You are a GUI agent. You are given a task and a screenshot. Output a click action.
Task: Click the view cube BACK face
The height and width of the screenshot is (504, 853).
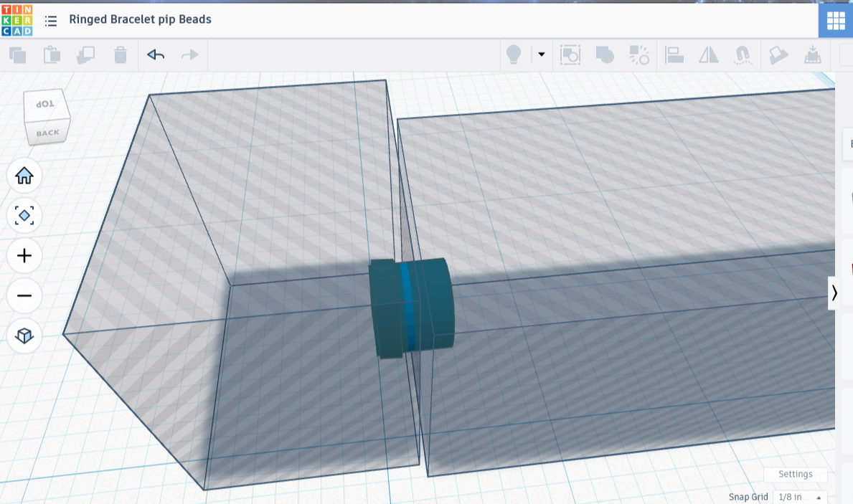click(48, 133)
